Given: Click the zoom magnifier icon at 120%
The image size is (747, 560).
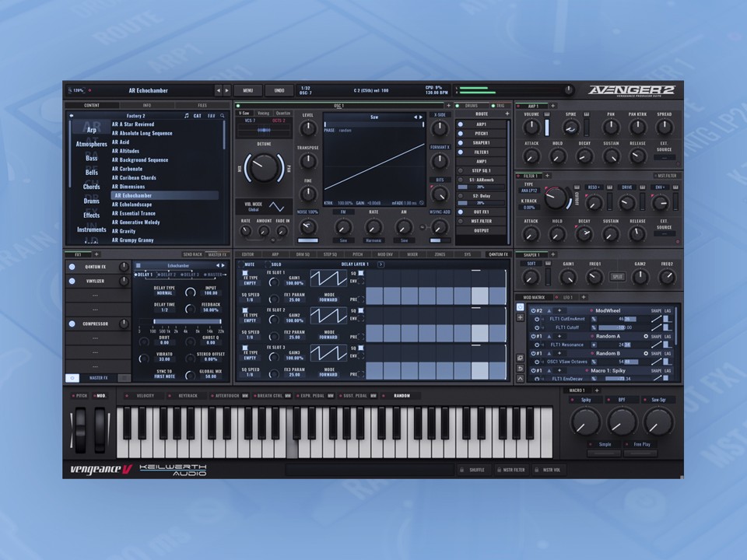Looking at the screenshot, I should pyautogui.click(x=70, y=90).
